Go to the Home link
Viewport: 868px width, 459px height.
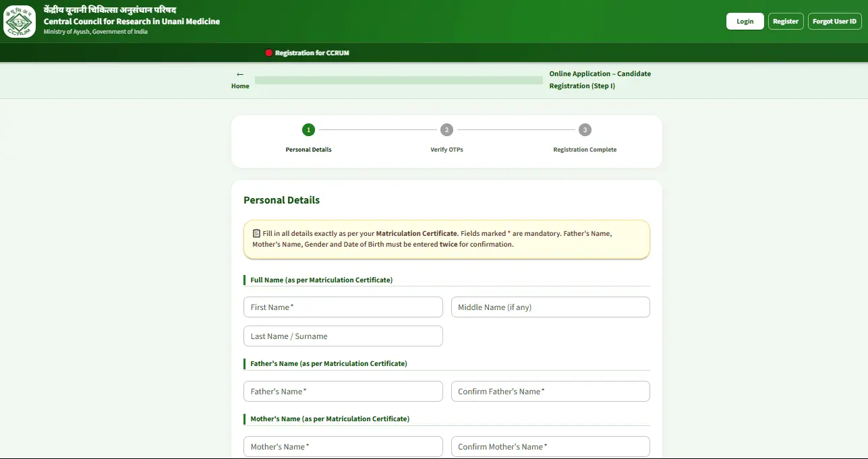coord(240,86)
